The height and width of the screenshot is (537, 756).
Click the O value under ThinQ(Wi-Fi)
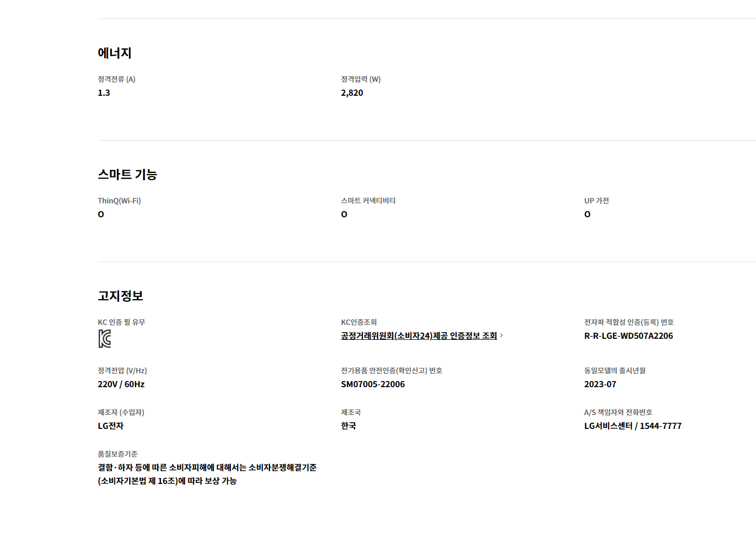(101, 214)
